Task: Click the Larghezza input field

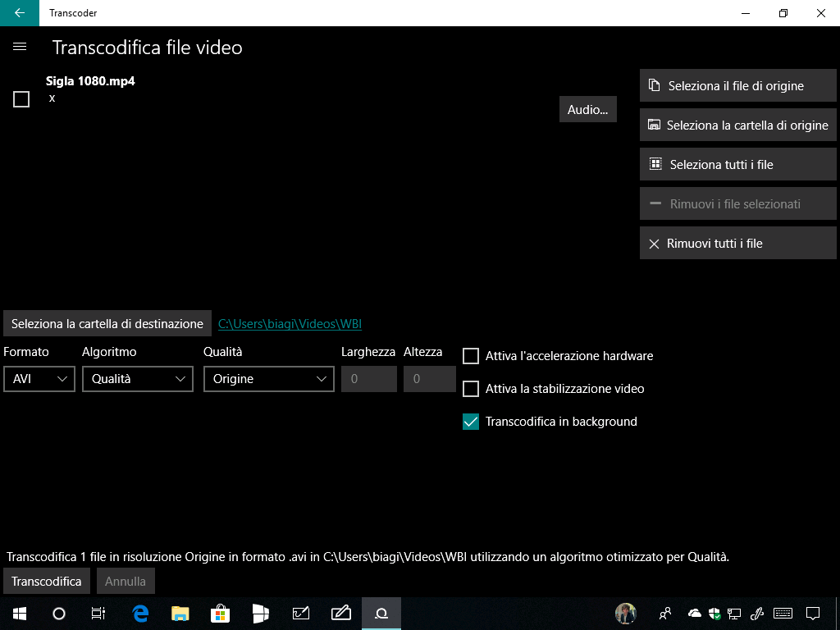Action: (369, 379)
